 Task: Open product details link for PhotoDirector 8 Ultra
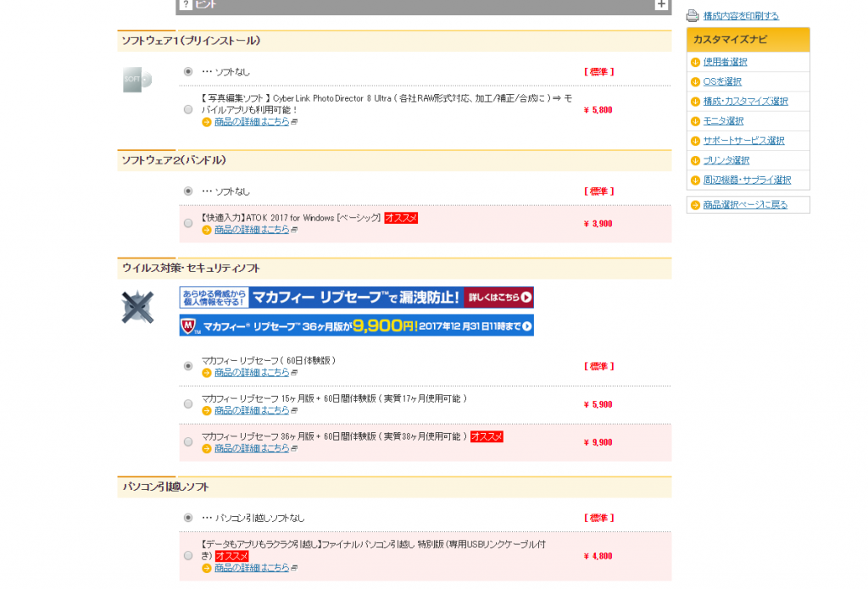point(252,122)
